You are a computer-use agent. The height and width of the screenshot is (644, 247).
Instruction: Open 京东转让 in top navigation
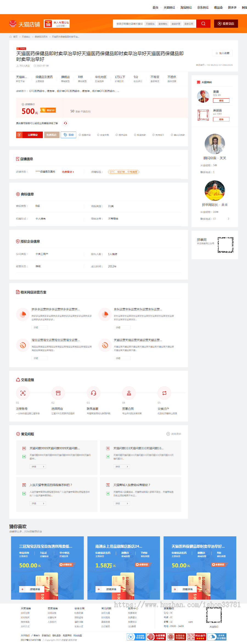203,7
